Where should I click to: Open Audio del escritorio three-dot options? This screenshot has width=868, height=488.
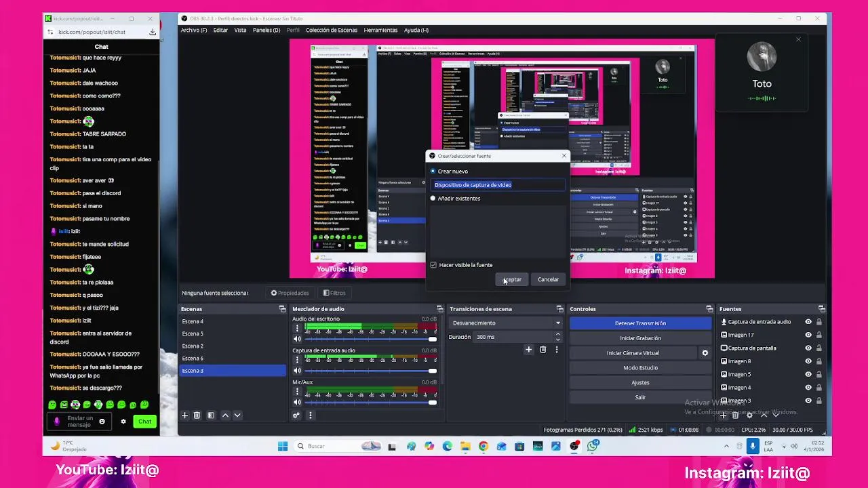pos(297,328)
